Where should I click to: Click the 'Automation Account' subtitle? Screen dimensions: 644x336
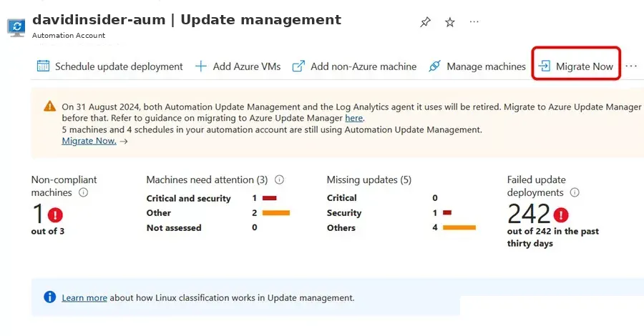[69, 35]
